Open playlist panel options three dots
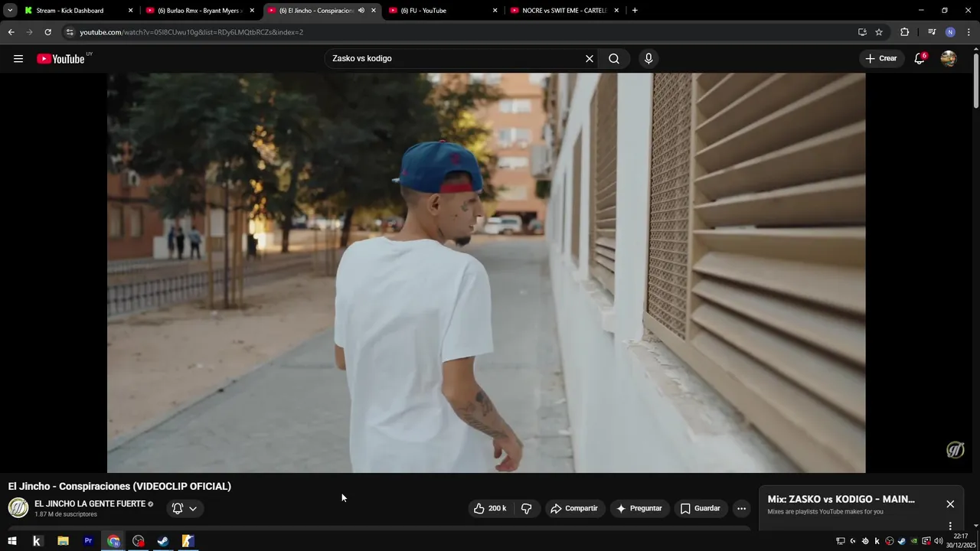980x551 pixels. (950, 526)
